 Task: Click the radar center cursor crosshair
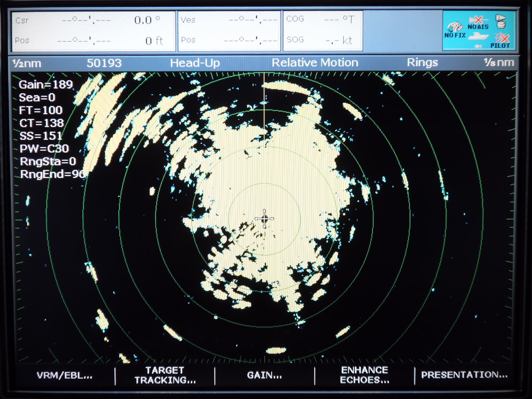264,219
